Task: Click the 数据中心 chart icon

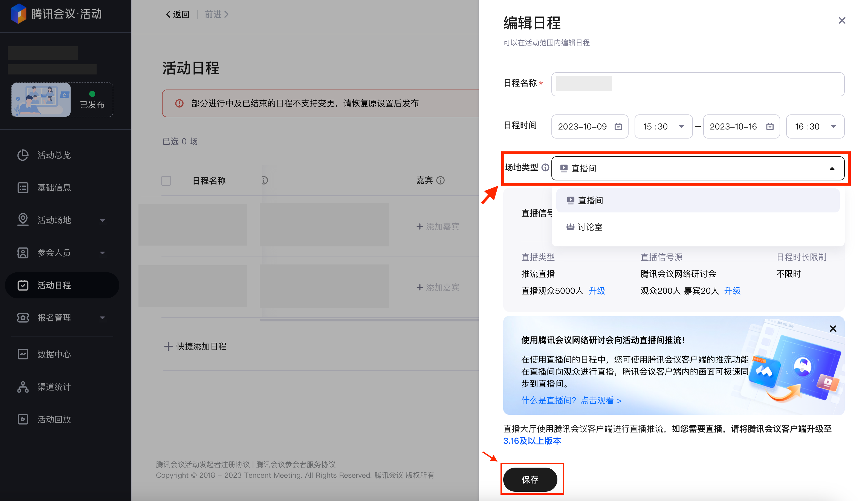Action: [23, 354]
